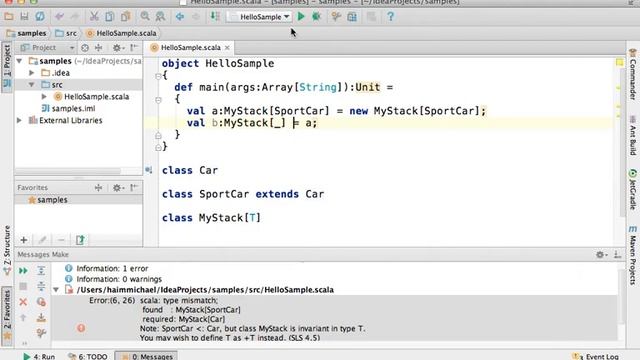
Task: Select type mismatch error message
Action: [x=335, y=319]
